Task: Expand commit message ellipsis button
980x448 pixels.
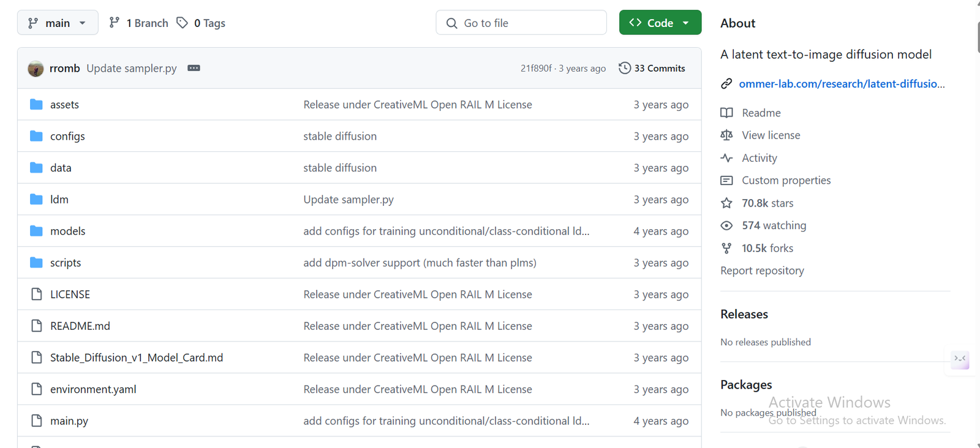Action: point(194,68)
